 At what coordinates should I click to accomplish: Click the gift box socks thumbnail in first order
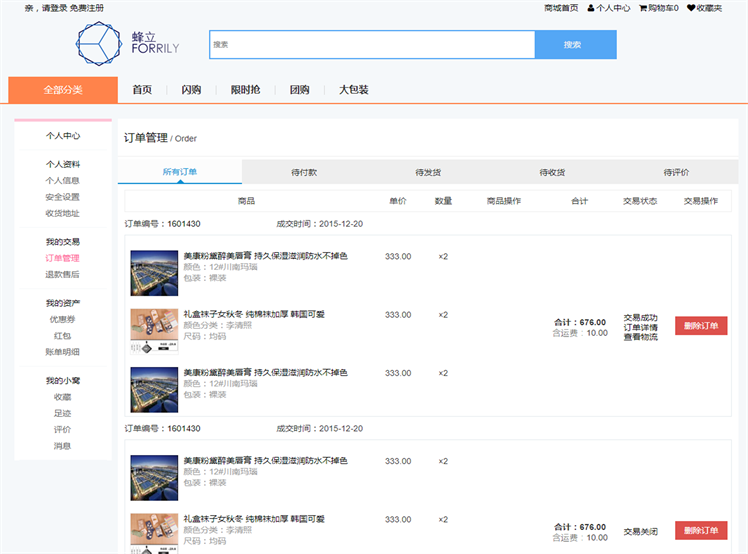(x=154, y=330)
